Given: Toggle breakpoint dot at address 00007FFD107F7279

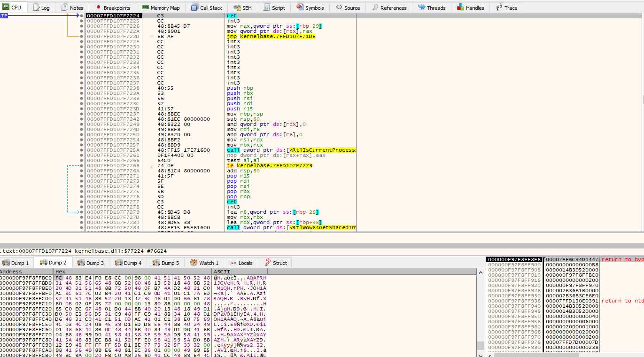Looking at the screenshot, I should 82,212.
